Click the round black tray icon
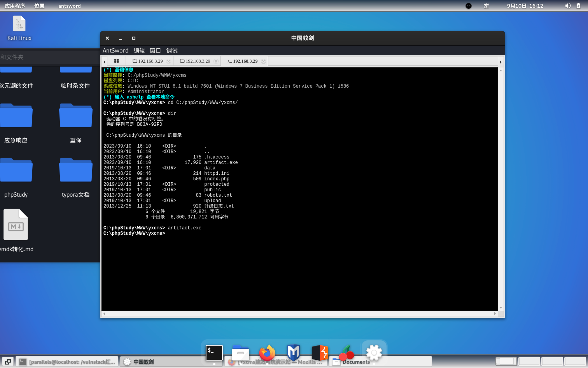Viewport: 588px width, 368px height. click(x=468, y=6)
